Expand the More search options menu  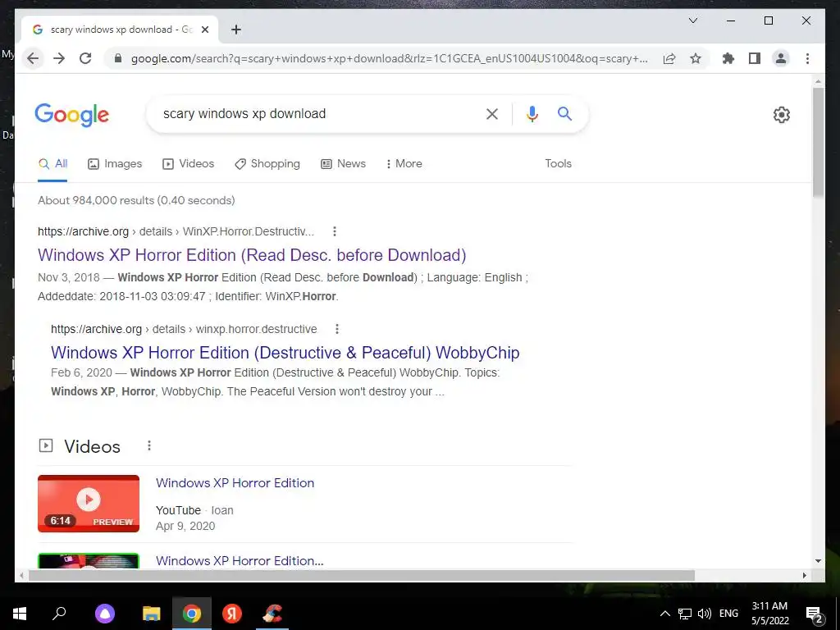(404, 164)
